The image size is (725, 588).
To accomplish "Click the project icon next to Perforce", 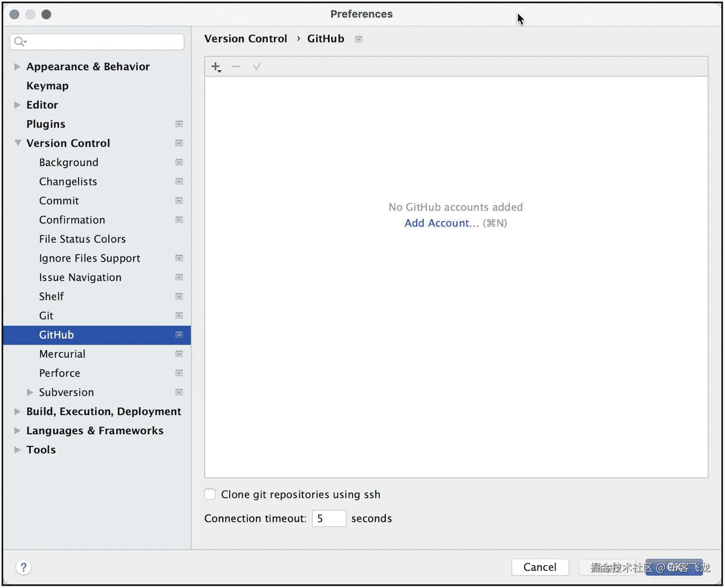I will (x=179, y=373).
